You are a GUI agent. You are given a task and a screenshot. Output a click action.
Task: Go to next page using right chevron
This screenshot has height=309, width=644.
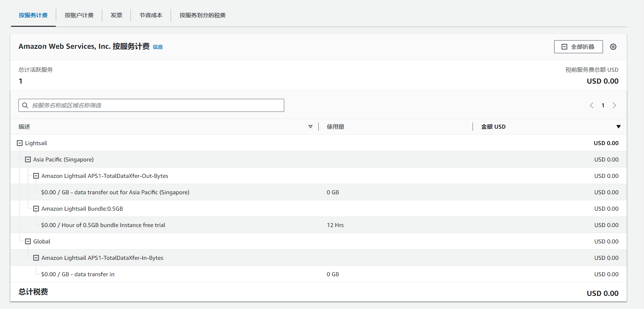point(614,105)
